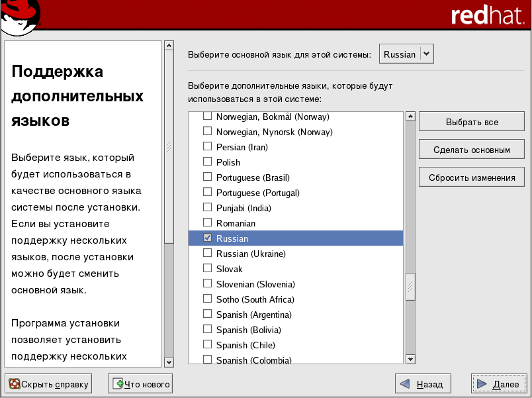Click the release notes icon beside Что нового

point(118,383)
